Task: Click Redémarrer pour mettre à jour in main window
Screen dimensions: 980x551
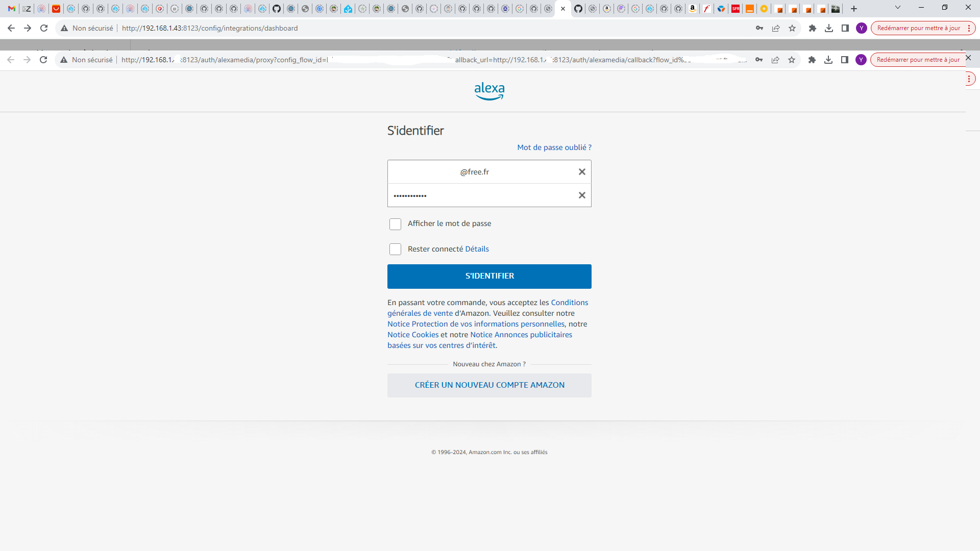Action: 919,28
